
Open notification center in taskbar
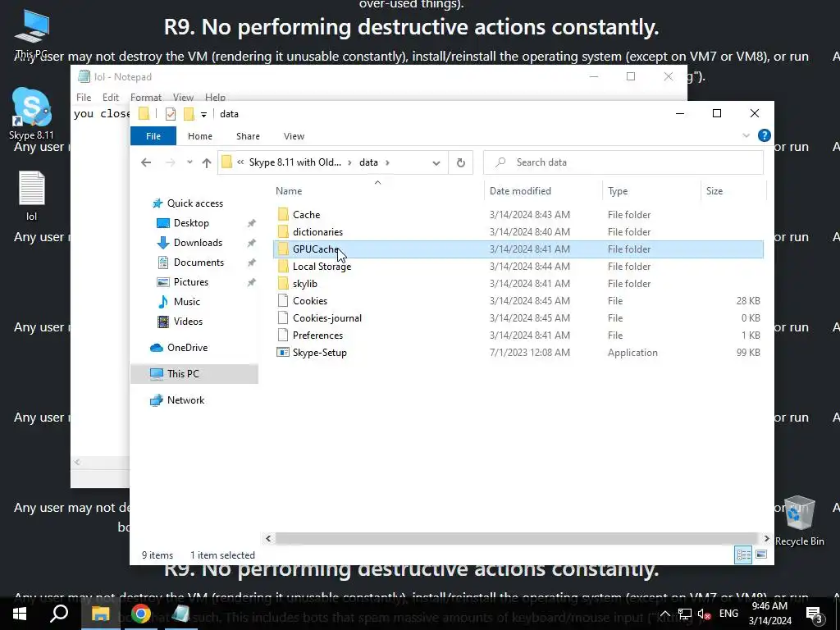pyautogui.click(x=815, y=614)
